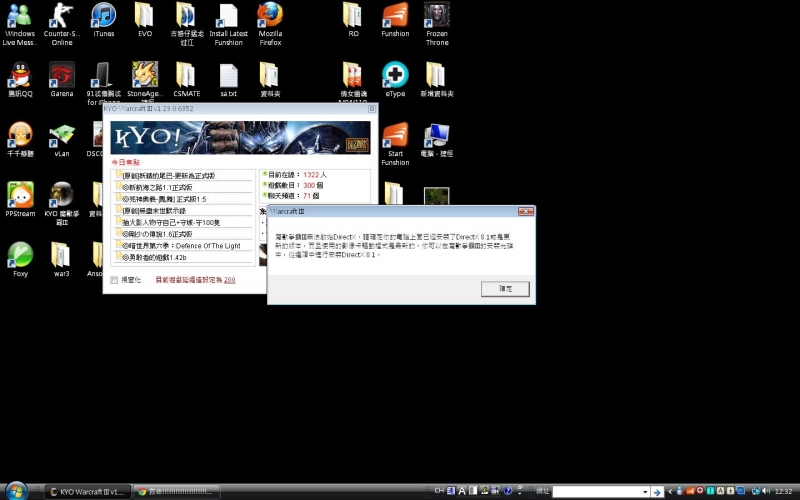
Task: Expand hidden tray icons chevron
Action: click(x=670, y=491)
